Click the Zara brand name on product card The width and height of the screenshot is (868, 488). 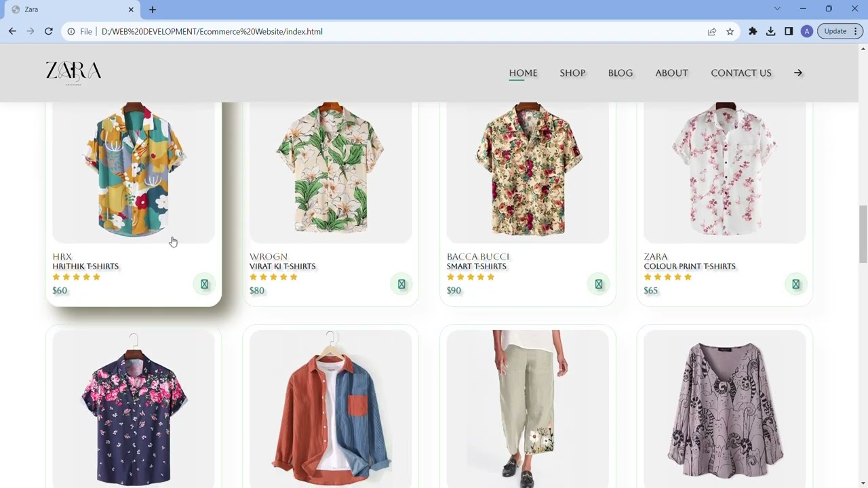656,257
